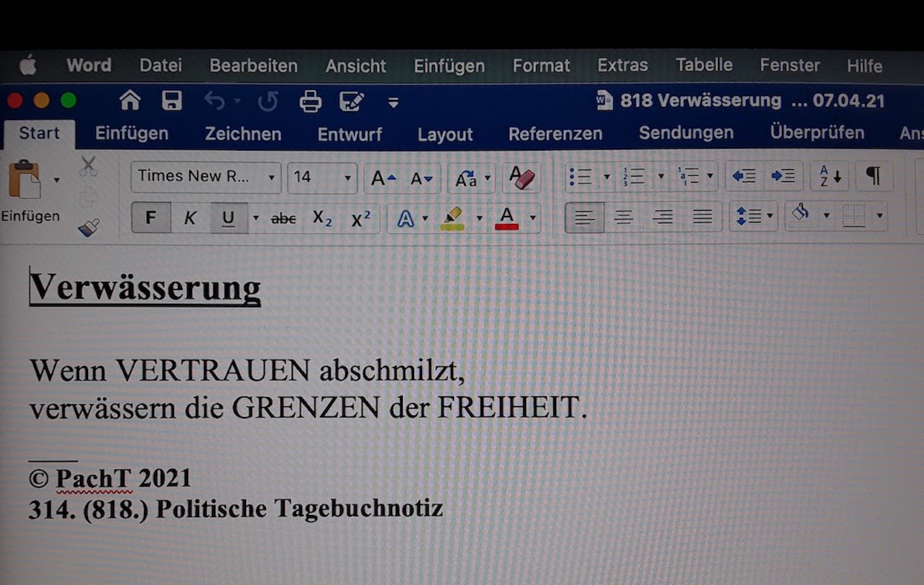
Task: Click the Print icon in title bar
Action: [310, 102]
